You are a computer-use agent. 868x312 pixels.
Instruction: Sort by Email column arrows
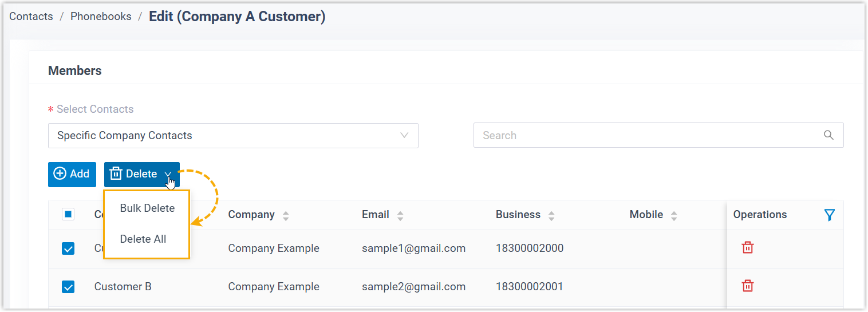400,215
